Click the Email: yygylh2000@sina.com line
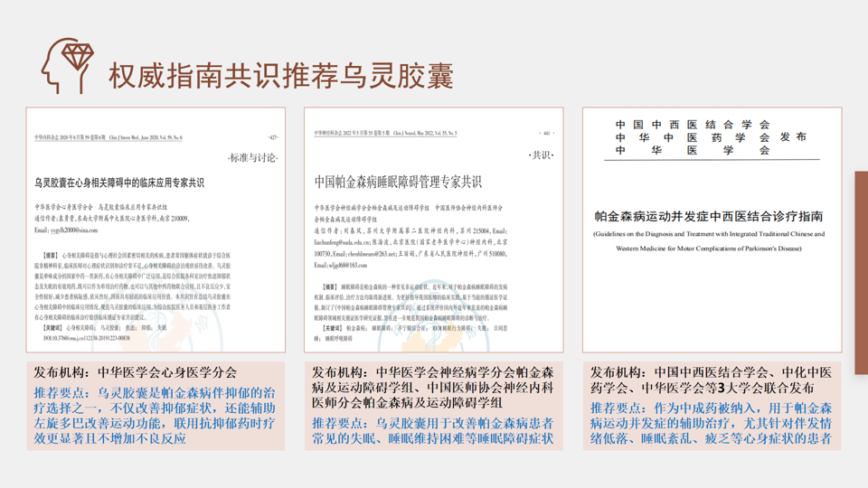868x488 pixels. coord(66,230)
